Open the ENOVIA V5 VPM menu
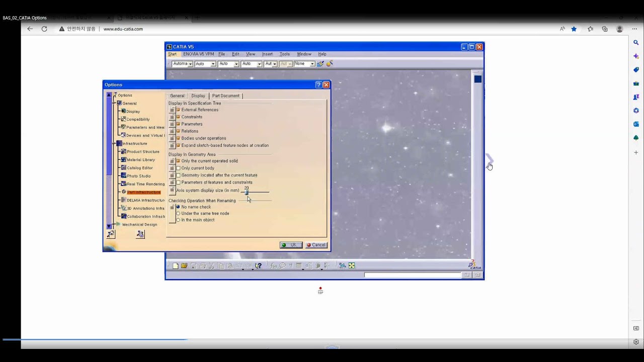Screen dimensions: 644x362 tap(198, 54)
